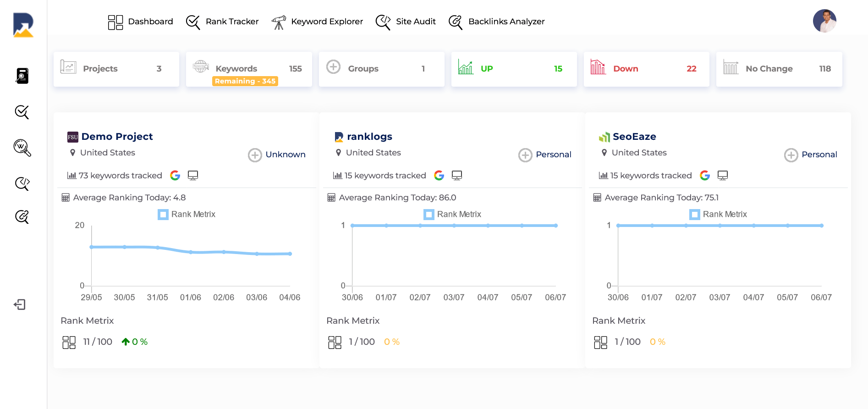Click the logout icon in the sidebar
868x409 pixels.
[x=20, y=304]
